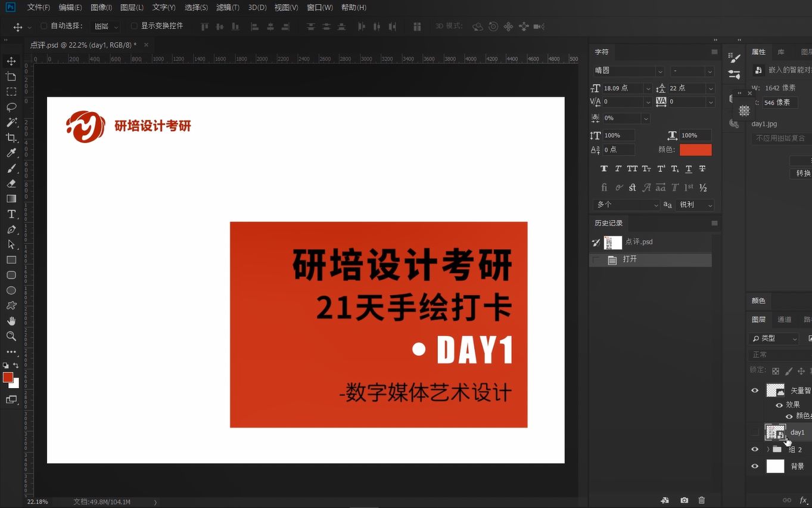
Task: Toggle Strikethrough in Character panel
Action: coord(702,169)
